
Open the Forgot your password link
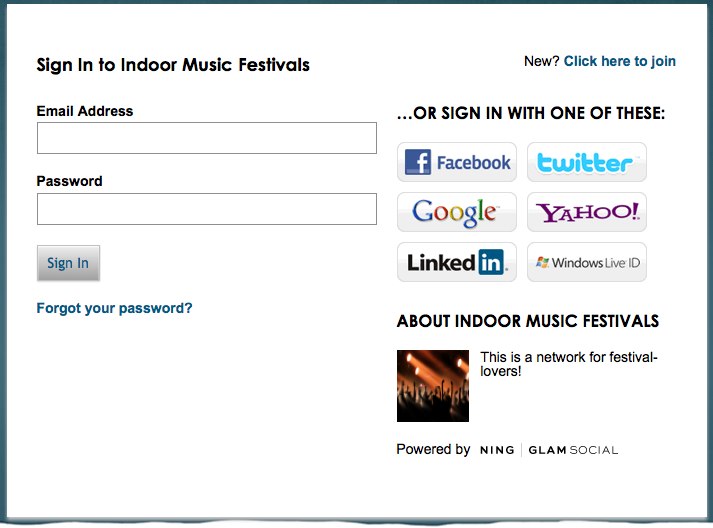(x=114, y=308)
